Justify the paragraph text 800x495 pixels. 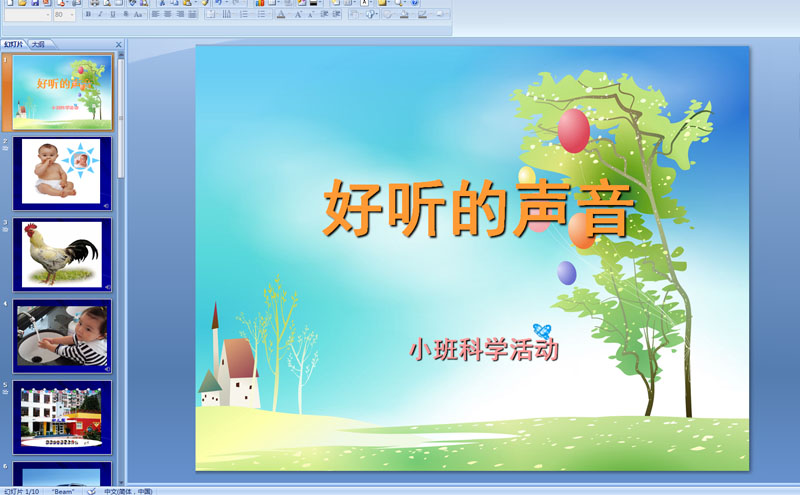tap(192, 14)
